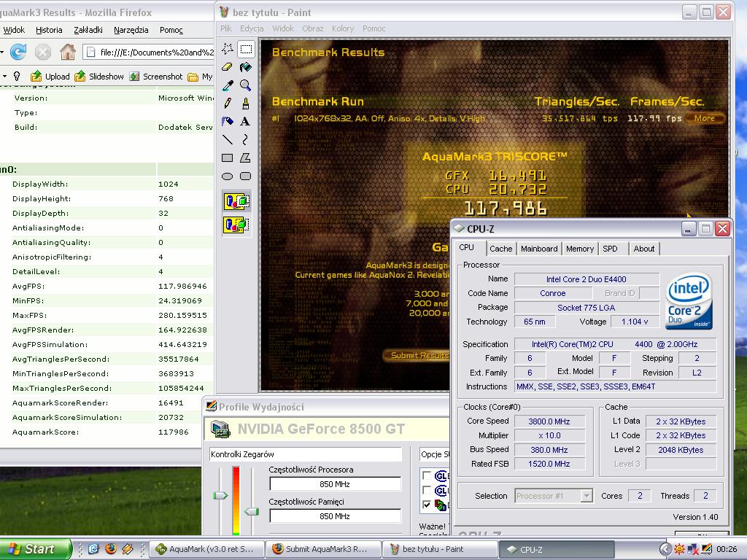Image resolution: width=747 pixels, height=560 pixels.
Task: Open the Obraz menu in Paint
Action: tap(312, 28)
